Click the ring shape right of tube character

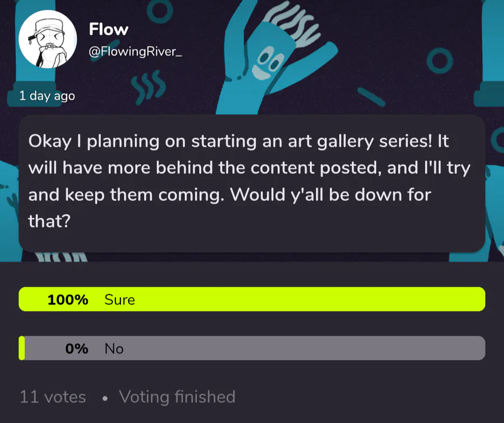point(440,60)
